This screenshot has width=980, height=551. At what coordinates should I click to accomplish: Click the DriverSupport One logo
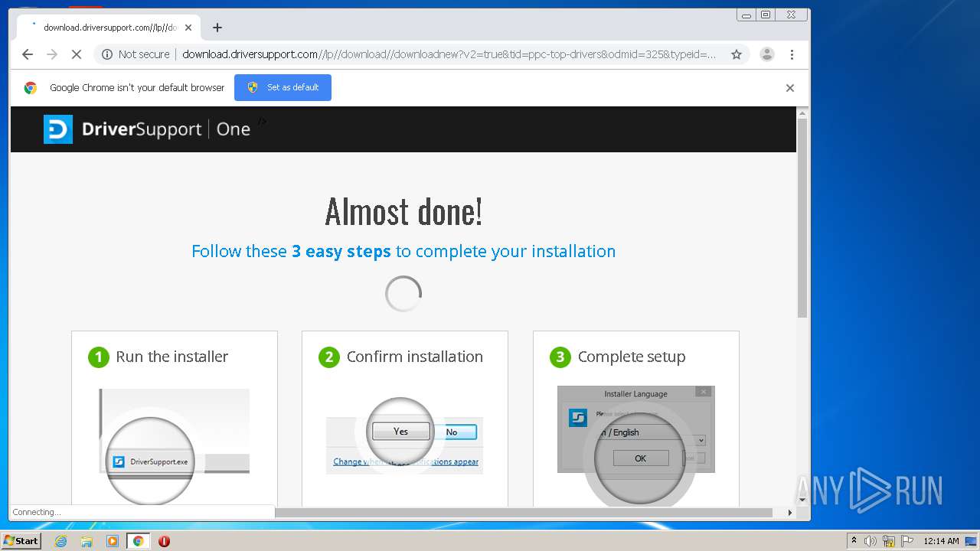pos(147,129)
